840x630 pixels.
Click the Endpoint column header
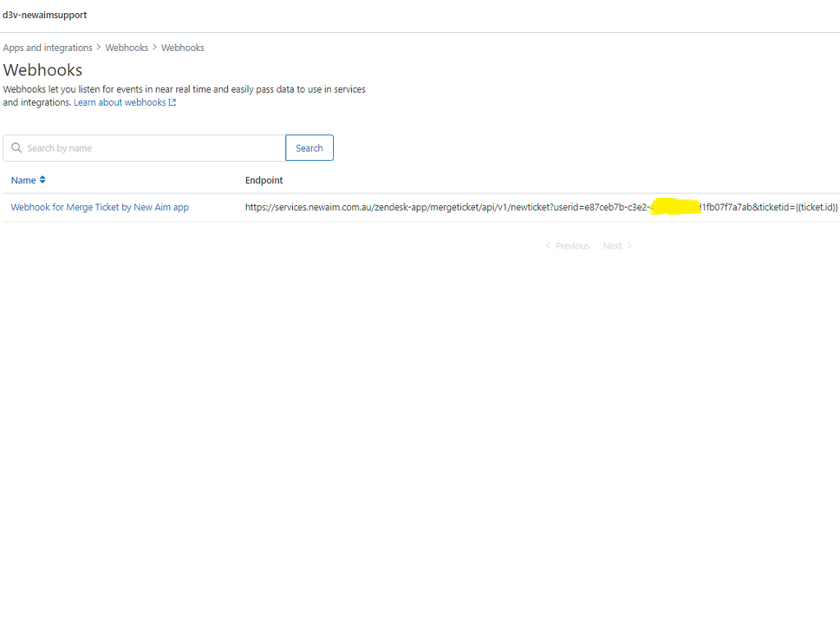coord(263,180)
